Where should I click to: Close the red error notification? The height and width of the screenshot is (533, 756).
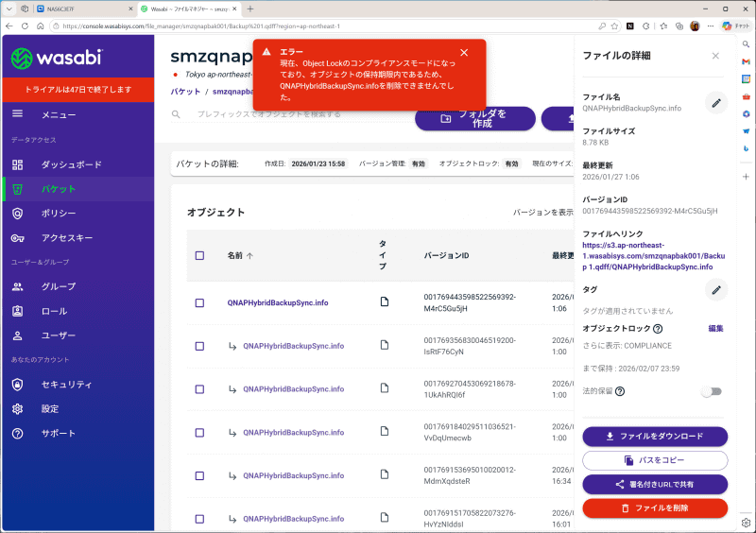[464, 53]
